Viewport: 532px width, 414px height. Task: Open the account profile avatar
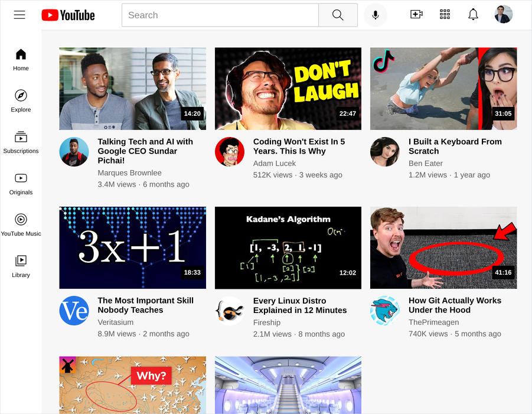(x=503, y=15)
